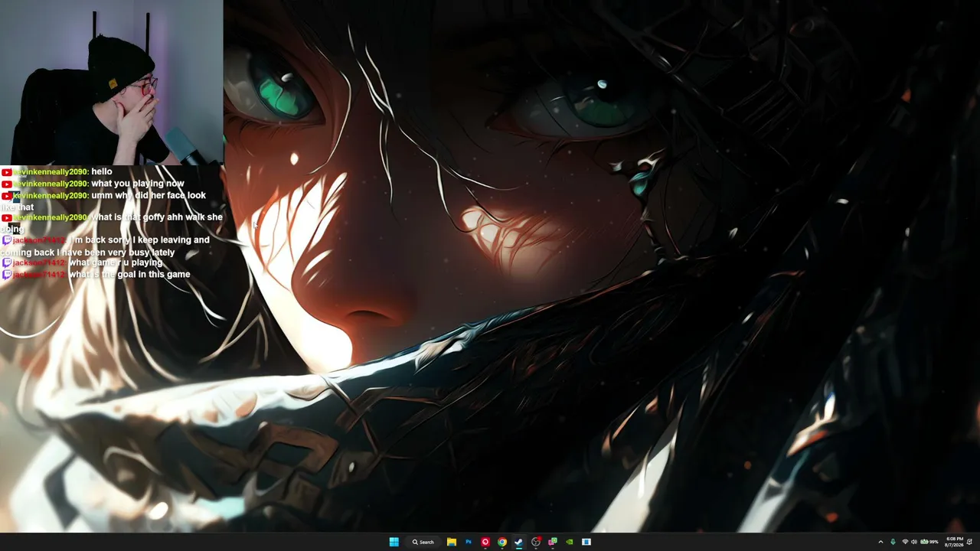The image size is (980, 551).
Task: Click the YouTube icon beside the "hello" message
Action: (x=6, y=172)
